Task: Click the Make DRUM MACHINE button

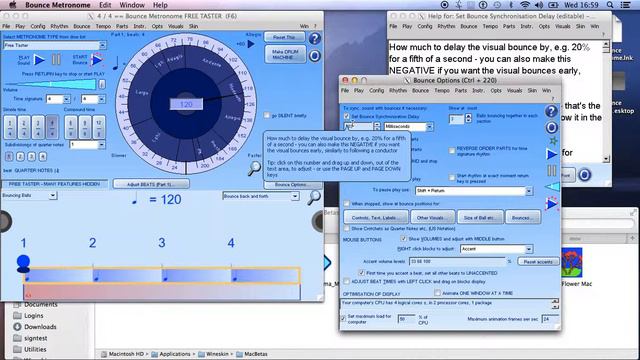Action: [x=285, y=55]
